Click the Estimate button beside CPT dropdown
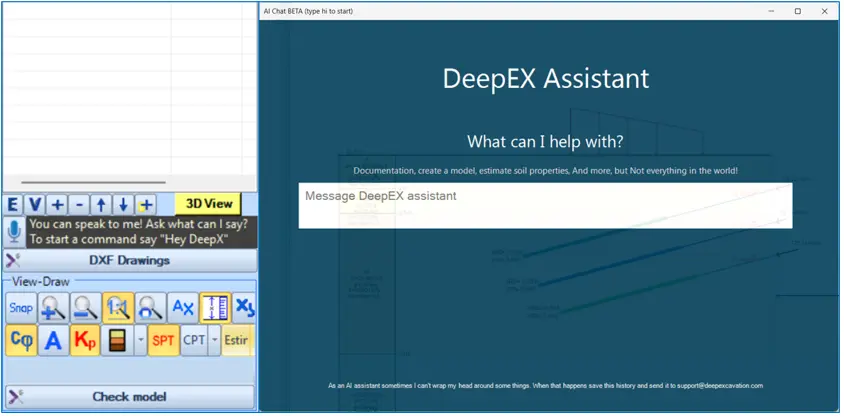Screen dimensions: 844x417 237,341
